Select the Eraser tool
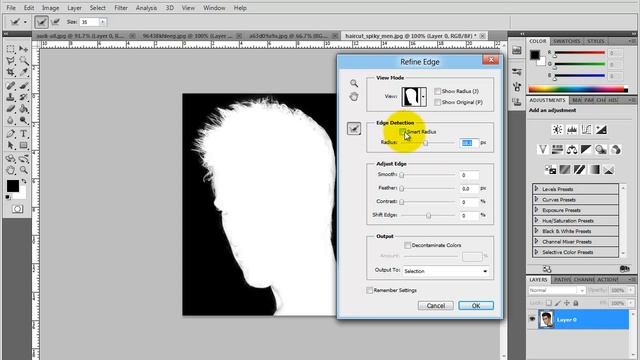640x360 pixels. [11, 109]
